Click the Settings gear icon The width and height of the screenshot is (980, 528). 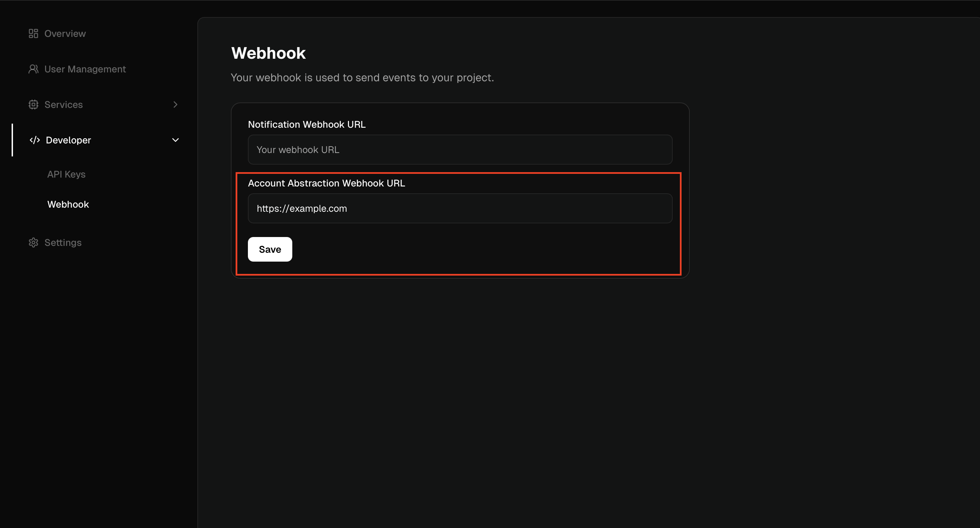click(x=33, y=242)
